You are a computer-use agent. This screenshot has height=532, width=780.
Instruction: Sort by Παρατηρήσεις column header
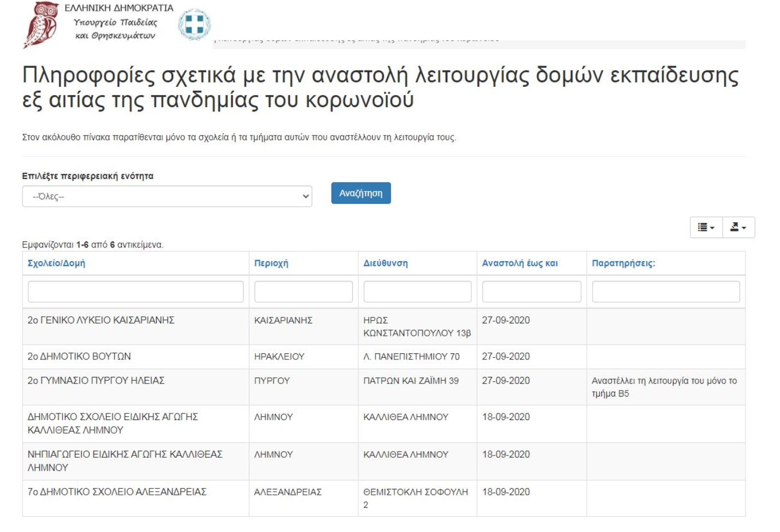[623, 263]
